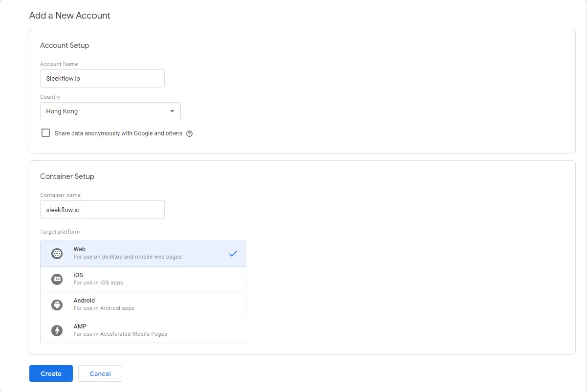Click the AMP lightning bolt icon

[x=57, y=330]
